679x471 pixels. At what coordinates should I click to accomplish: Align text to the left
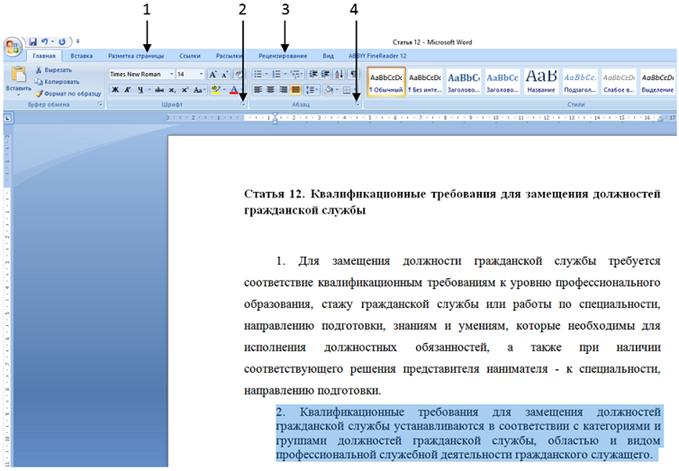click(258, 90)
